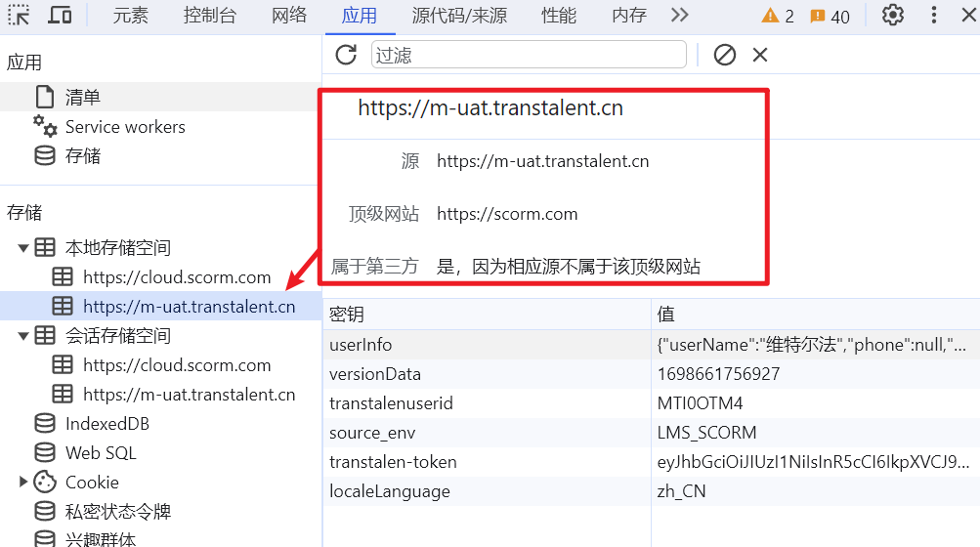Switch to the 网络 tab
The height and width of the screenshot is (547, 980).
289,16
